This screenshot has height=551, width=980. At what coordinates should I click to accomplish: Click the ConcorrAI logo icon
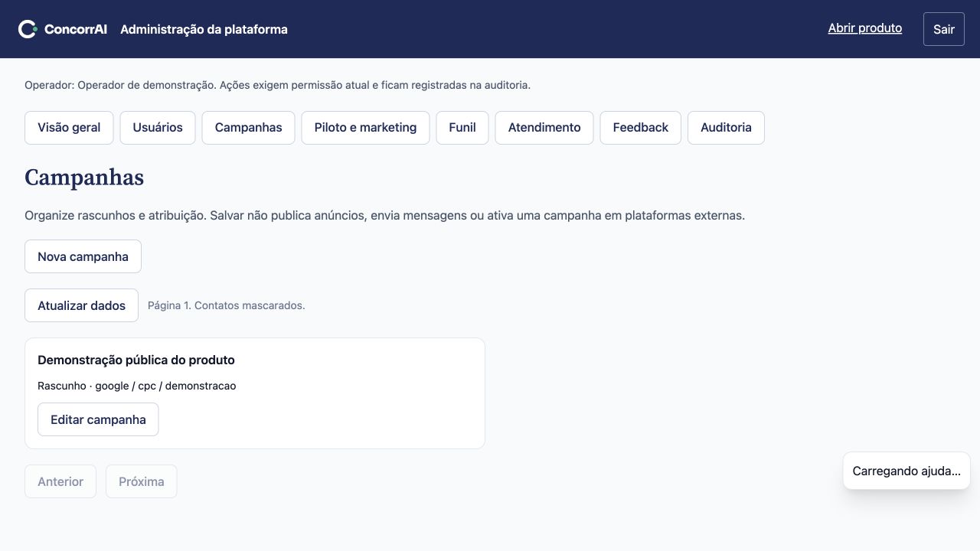tap(28, 29)
